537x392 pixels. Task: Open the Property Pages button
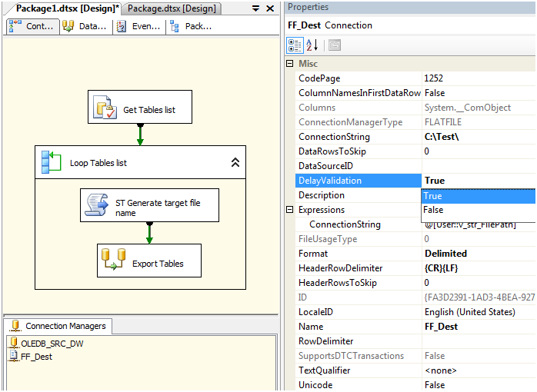point(334,45)
